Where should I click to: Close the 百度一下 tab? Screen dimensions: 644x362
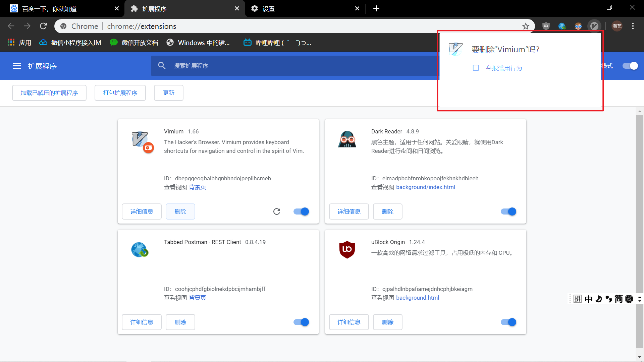click(x=117, y=8)
